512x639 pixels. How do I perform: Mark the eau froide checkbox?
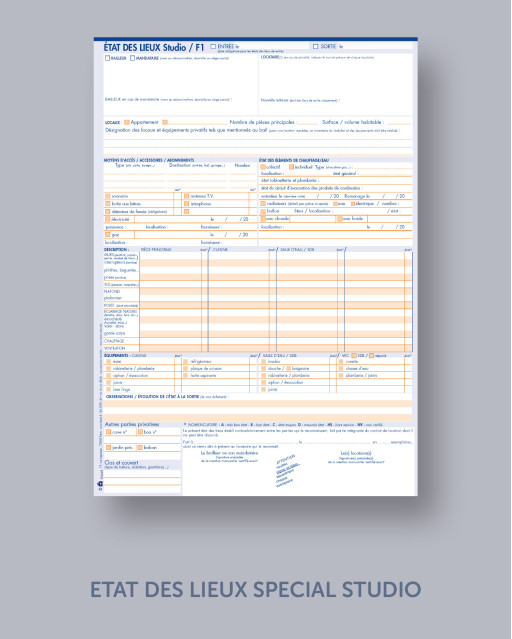click(x=340, y=219)
